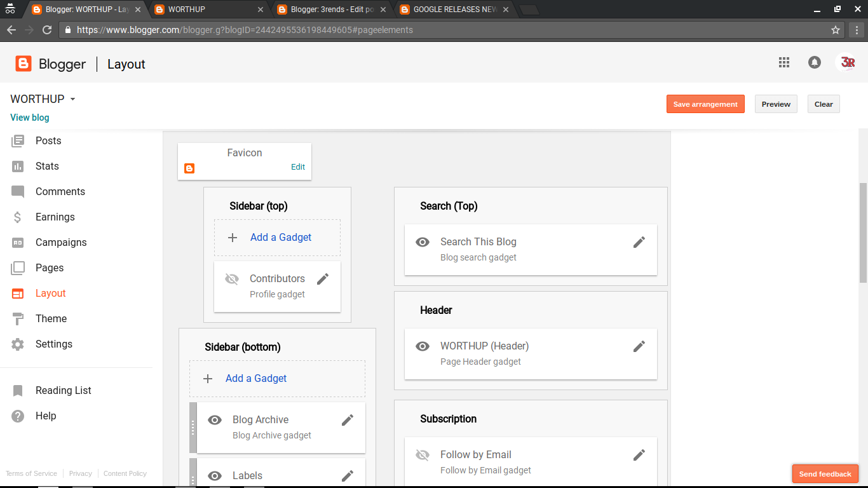Screen dimensions: 868x488
Task: Edit the Follow by Email gadget
Action: (x=639, y=454)
